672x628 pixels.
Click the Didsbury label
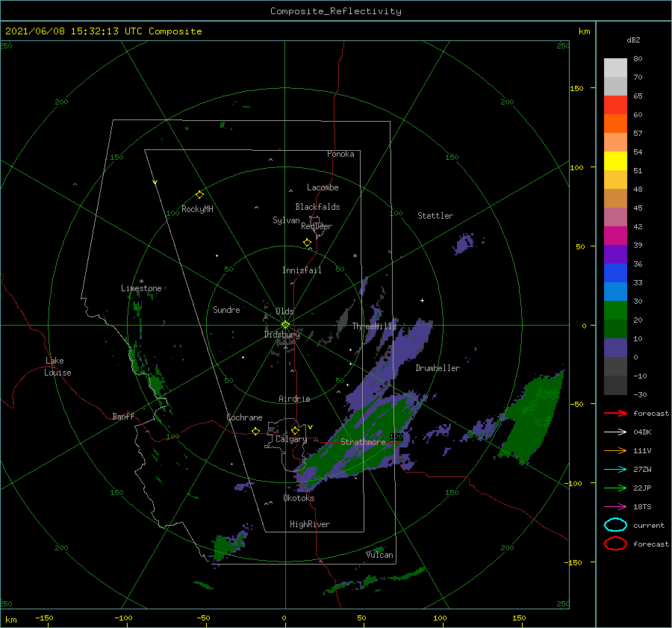click(281, 335)
